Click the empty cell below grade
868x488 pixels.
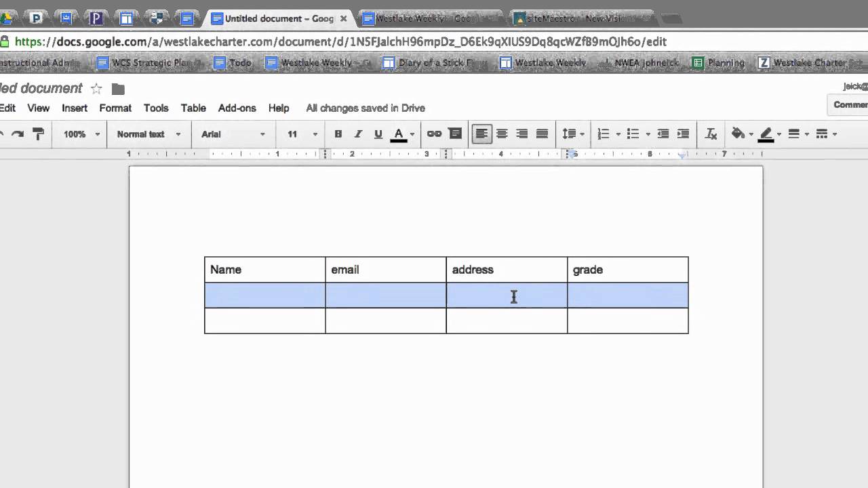coord(628,296)
